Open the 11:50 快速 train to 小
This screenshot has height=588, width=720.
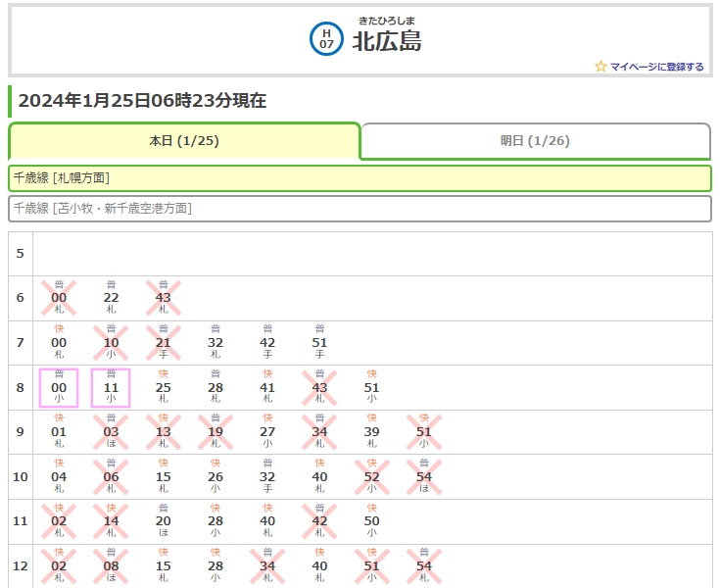coord(371,520)
